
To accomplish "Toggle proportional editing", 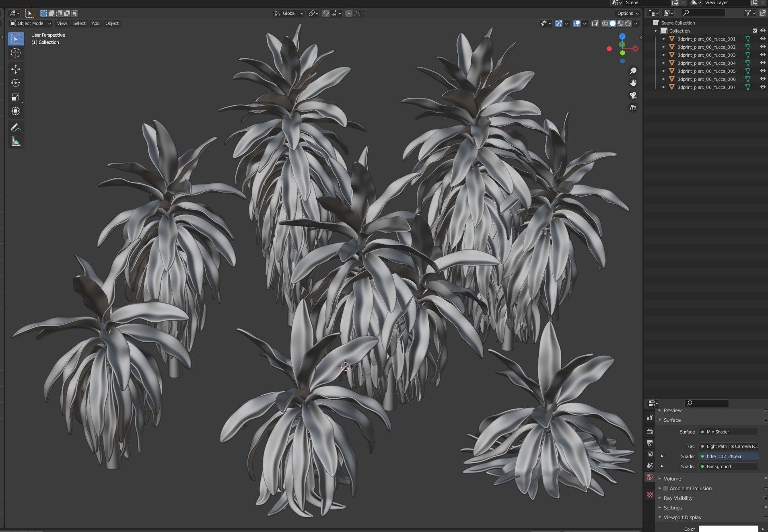I will pos(349,13).
